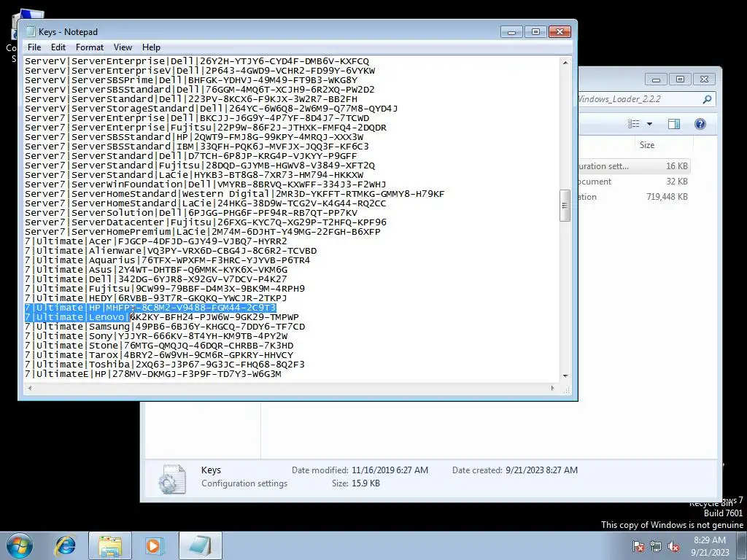Click the Notepad document icon in title bar
Screen dimensions: 747x560
coord(31,31)
